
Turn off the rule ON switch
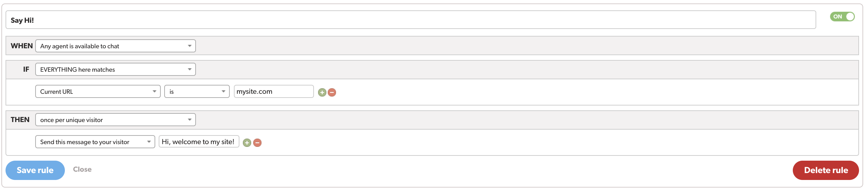(x=842, y=17)
